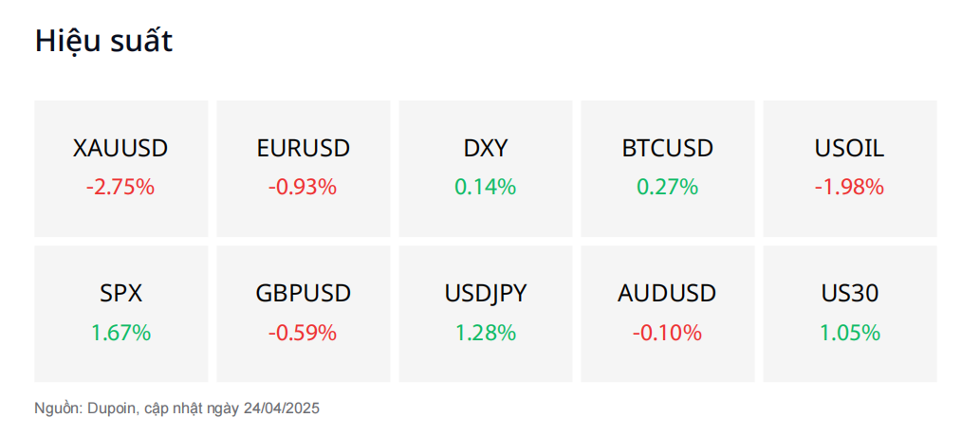This screenshot has height=436, width=980.
Task: Open the BTCUSD performance card
Action: (x=668, y=169)
